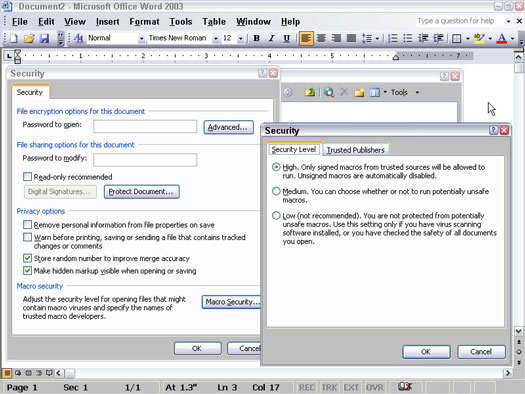
Task: Open font color dropdown arrow
Action: 512,38
